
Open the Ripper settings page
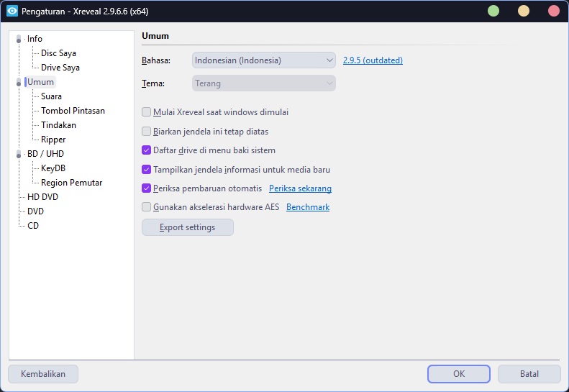point(53,140)
